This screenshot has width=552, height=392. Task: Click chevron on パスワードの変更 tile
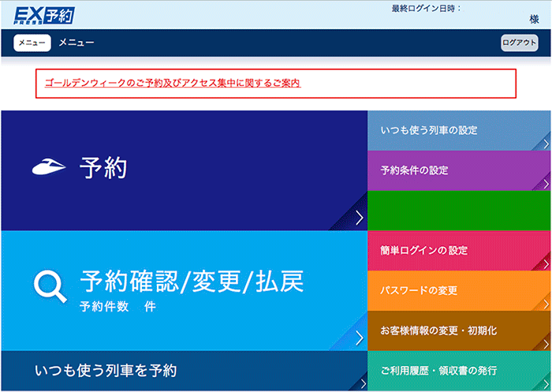click(x=546, y=304)
